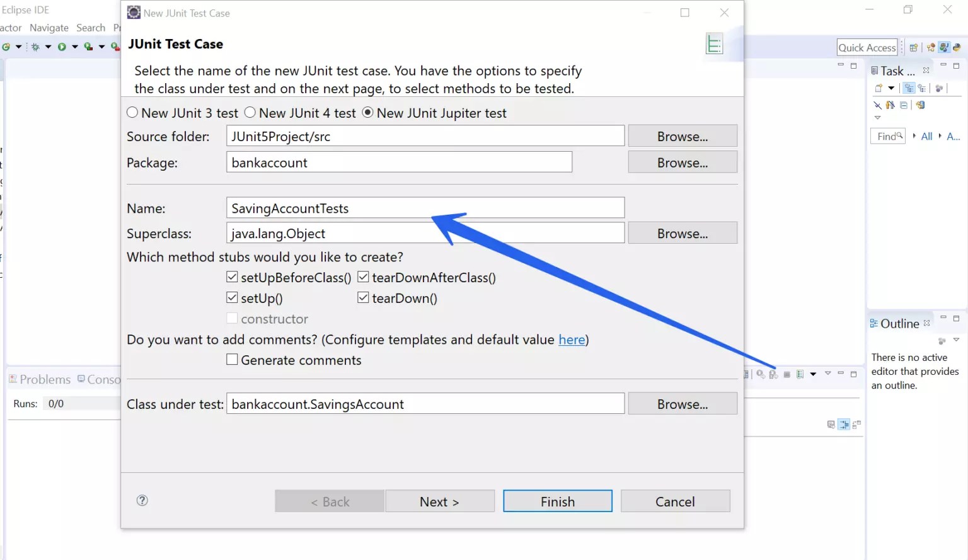Click inside the Name input field
Screen dimensions: 968x560
pos(378,208)
